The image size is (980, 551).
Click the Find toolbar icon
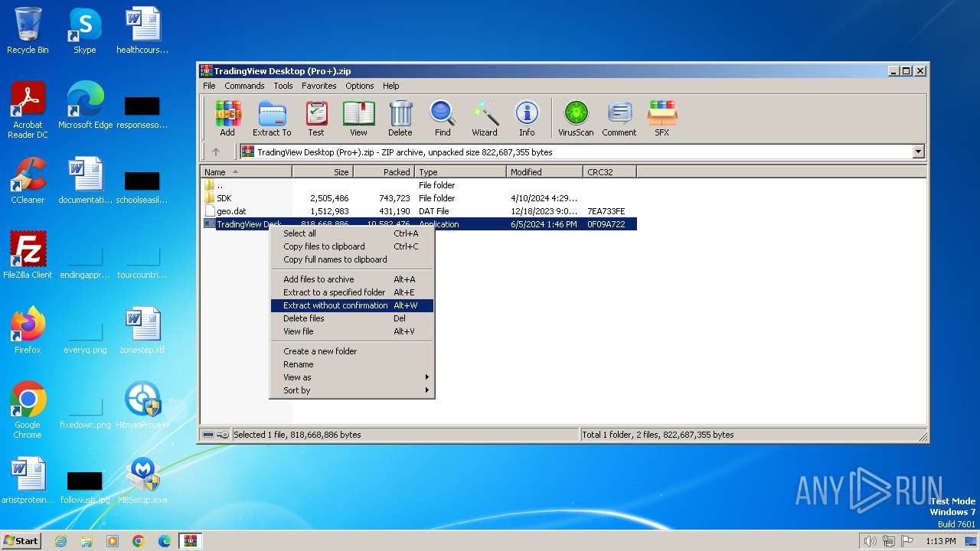443,119
